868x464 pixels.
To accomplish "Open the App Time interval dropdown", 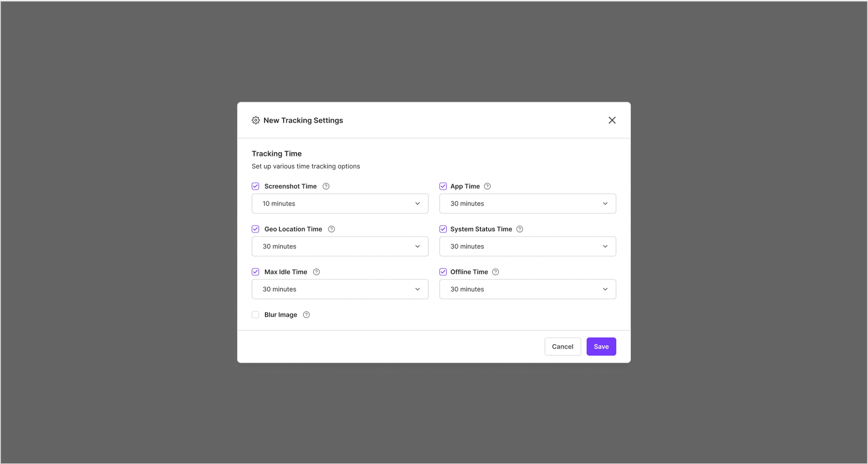I will (528, 203).
